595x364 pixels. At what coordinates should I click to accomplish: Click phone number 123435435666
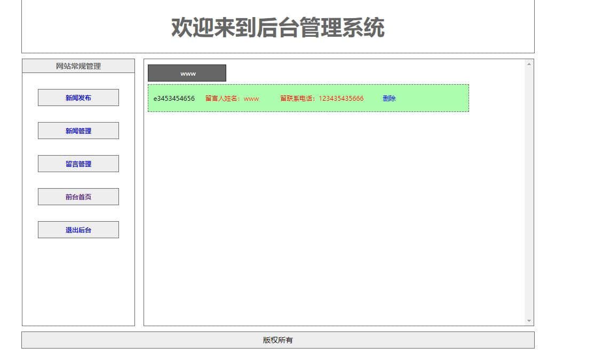pyautogui.click(x=341, y=99)
